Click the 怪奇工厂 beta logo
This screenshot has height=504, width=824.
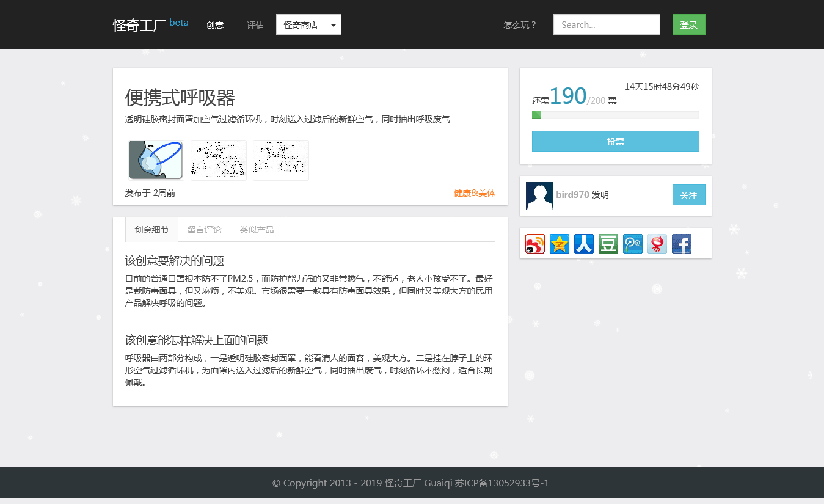pyautogui.click(x=151, y=24)
